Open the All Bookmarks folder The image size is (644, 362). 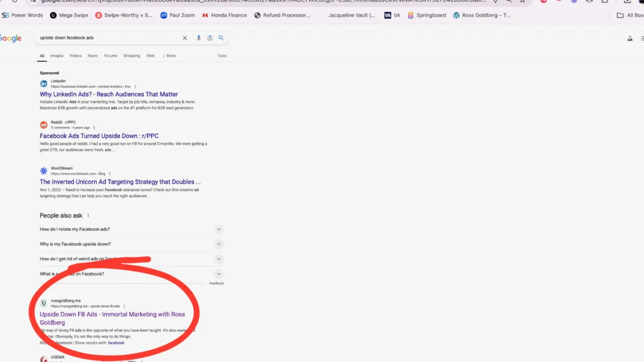(631, 16)
